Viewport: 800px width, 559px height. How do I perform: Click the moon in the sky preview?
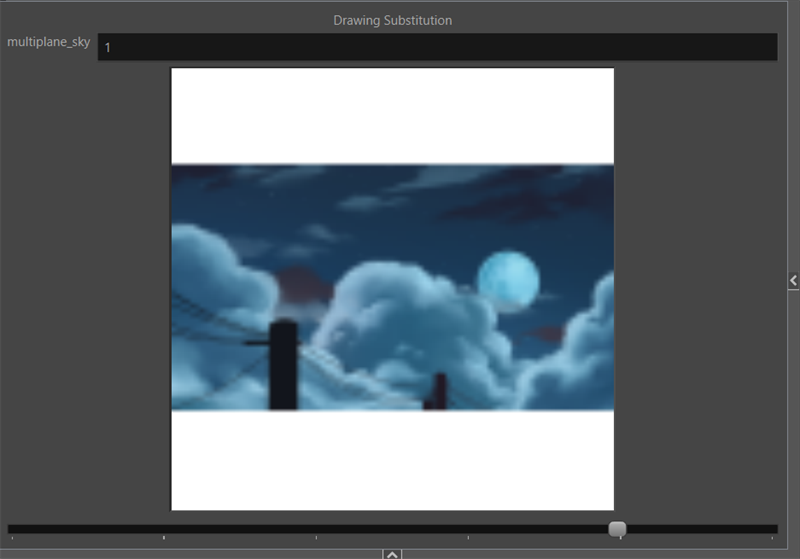pyautogui.click(x=508, y=278)
